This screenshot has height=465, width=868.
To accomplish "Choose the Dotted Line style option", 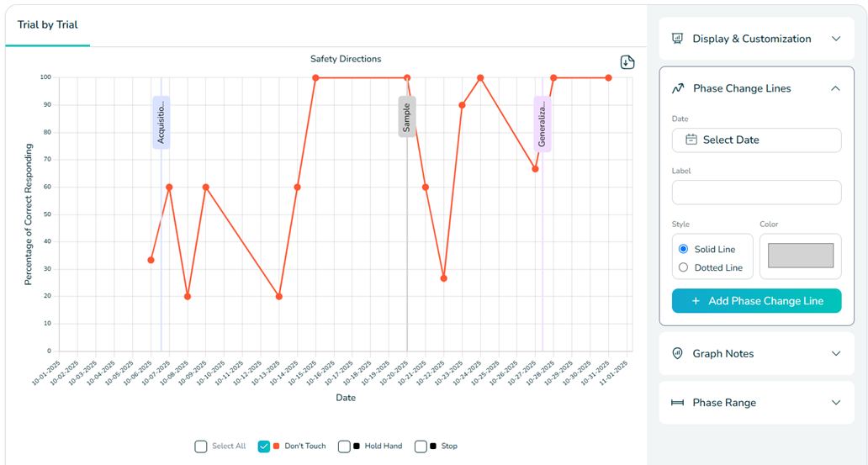I will (x=684, y=267).
